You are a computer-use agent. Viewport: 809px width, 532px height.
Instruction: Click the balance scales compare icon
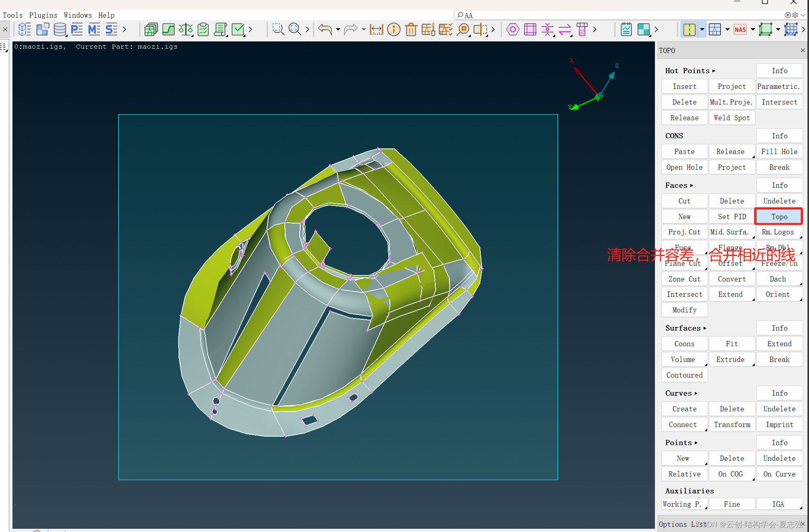coord(185,29)
